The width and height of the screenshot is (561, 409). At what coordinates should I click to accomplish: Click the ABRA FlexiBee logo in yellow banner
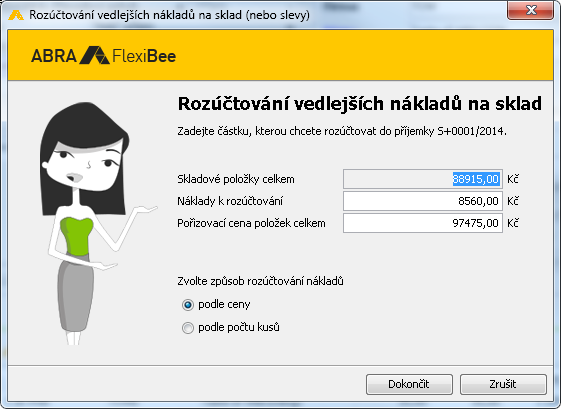[103, 55]
